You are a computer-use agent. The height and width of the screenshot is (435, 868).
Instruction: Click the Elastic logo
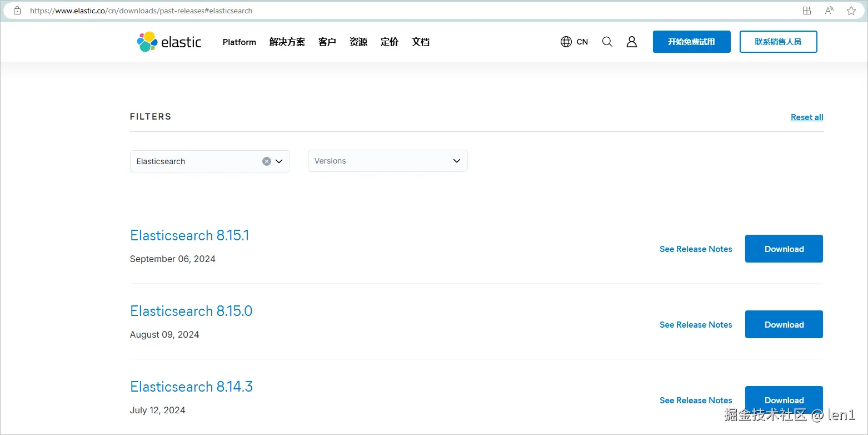(169, 42)
